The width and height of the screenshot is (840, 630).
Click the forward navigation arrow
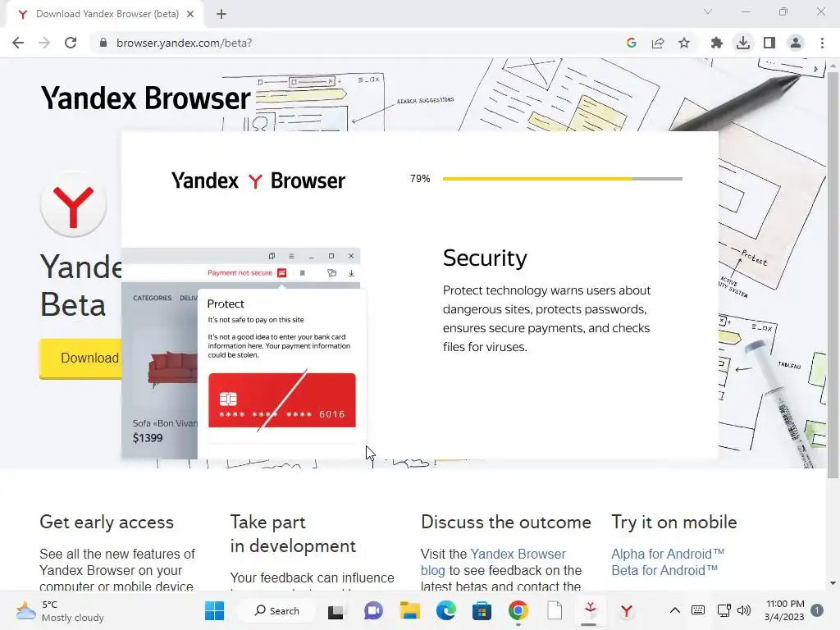point(44,43)
